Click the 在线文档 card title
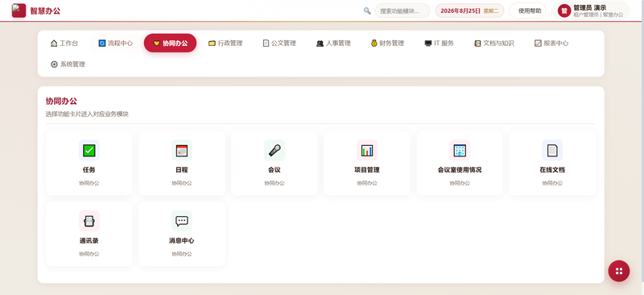 [552, 170]
